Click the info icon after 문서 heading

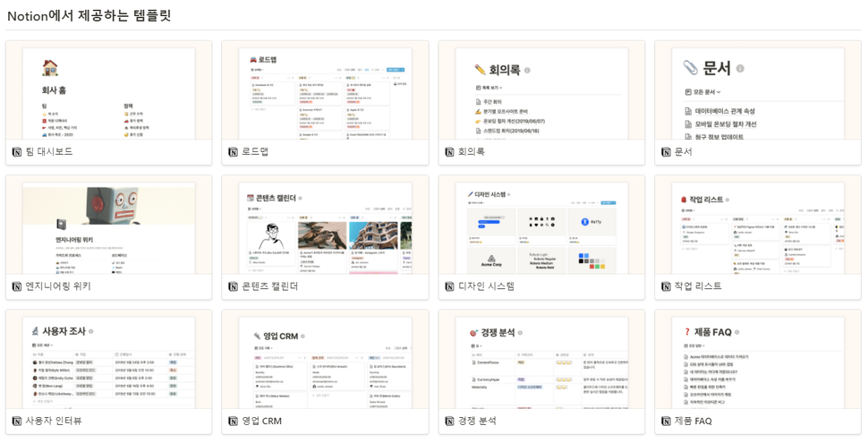740,69
